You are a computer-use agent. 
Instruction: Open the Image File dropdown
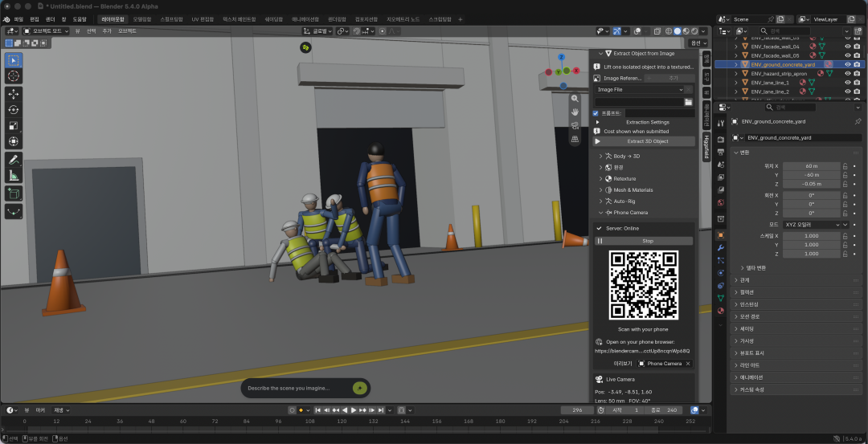pos(639,90)
